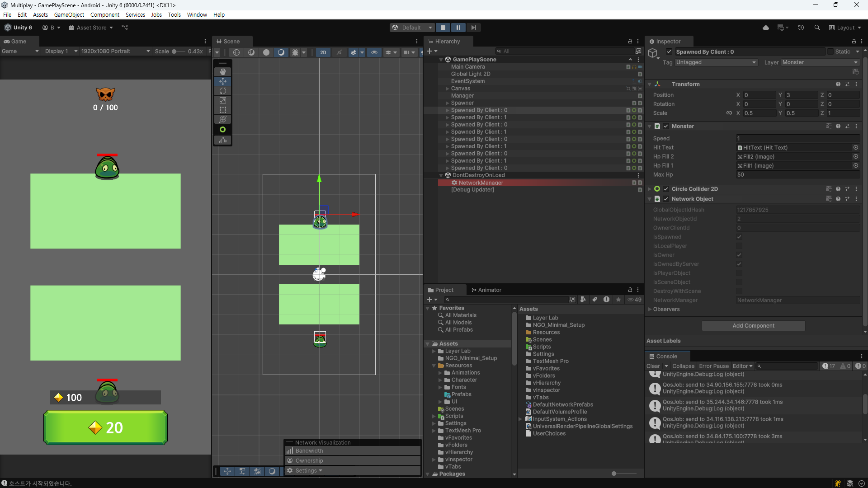Select the Rotate tool in Scene
The width and height of the screenshot is (868, 488).
(223, 91)
